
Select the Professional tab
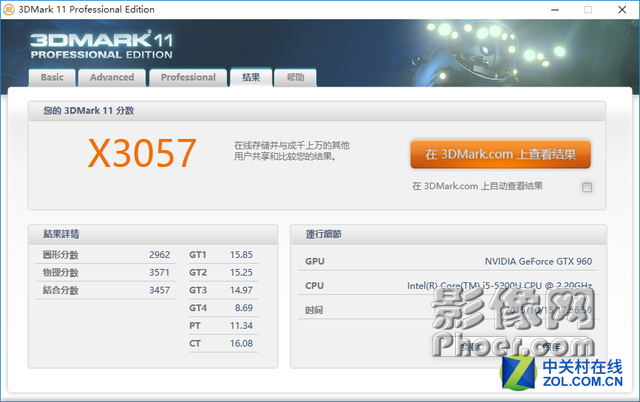[x=188, y=78]
